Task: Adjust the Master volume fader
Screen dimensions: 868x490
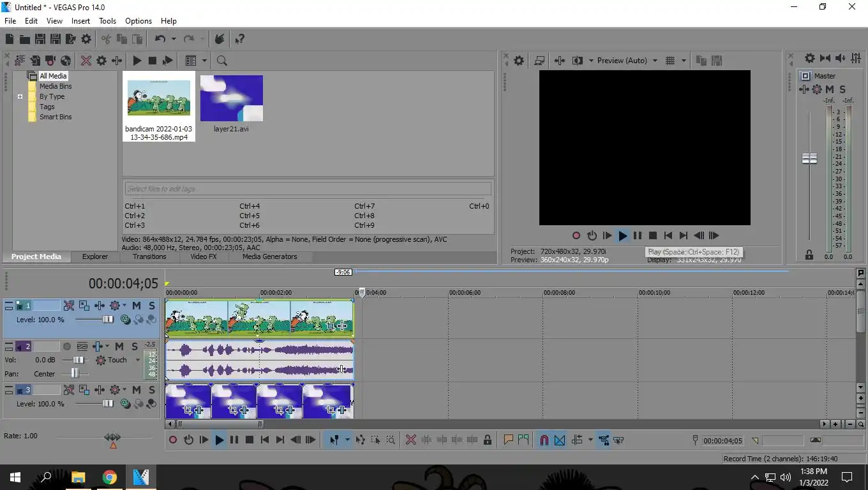Action: coord(809,158)
